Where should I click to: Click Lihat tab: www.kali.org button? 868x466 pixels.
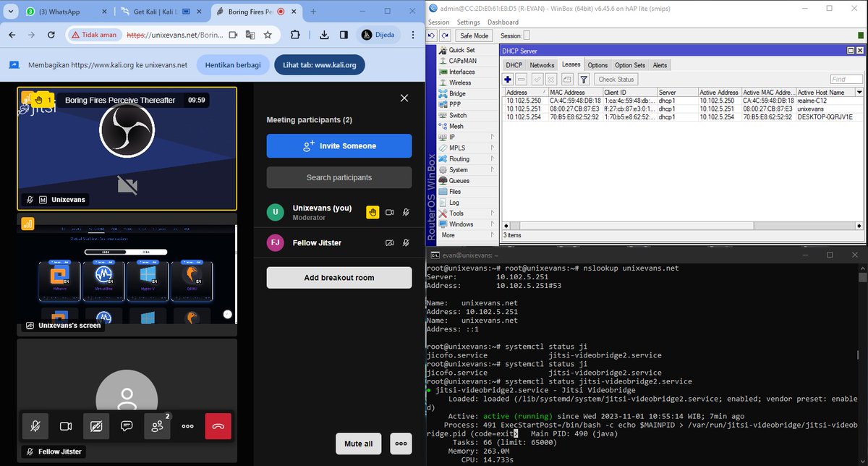pyautogui.click(x=320, y=65)
